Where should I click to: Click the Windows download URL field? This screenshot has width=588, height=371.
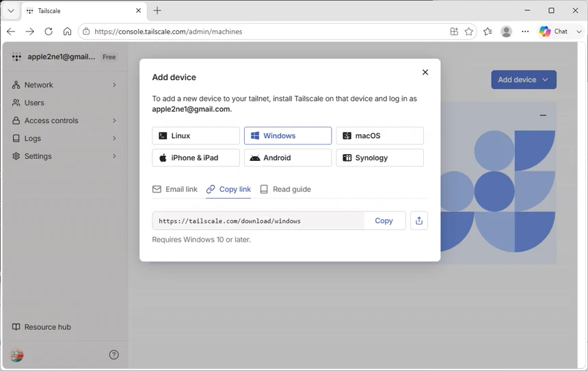pos(258,221)
